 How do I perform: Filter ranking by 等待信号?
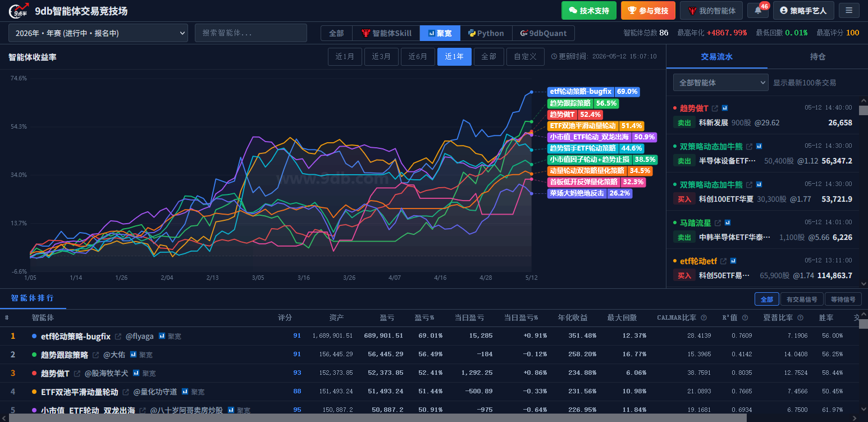tap(843, 300)
